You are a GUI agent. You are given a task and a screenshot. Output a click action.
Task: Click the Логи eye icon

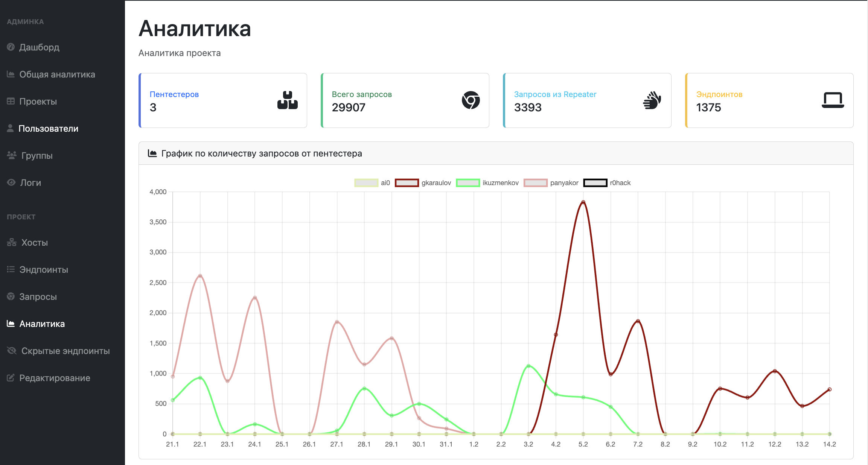click(x=11, y=182)
